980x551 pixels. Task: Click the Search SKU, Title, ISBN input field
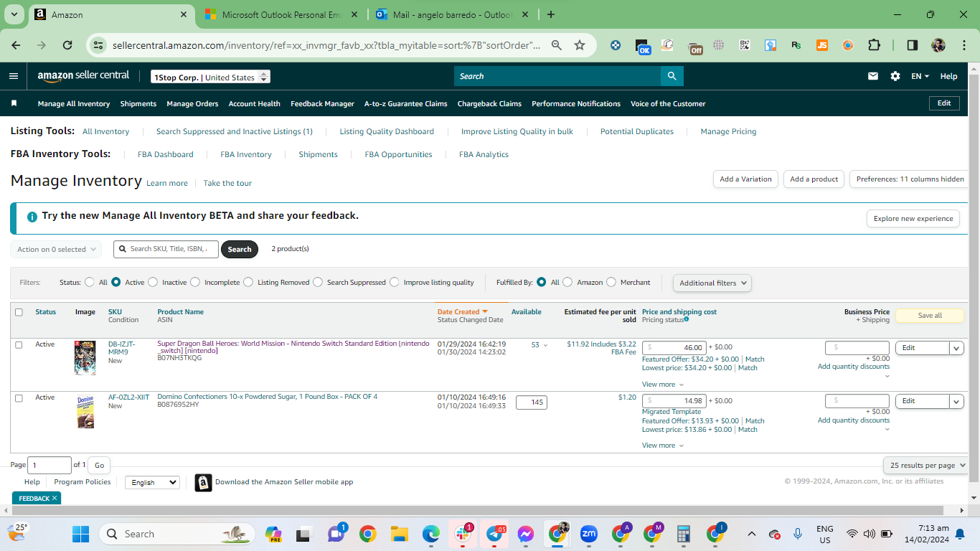click(166, 249)
